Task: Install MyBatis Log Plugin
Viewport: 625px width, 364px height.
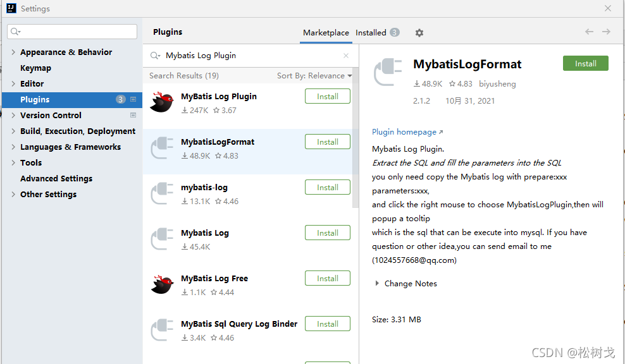Action: click(x=328, y=97)
